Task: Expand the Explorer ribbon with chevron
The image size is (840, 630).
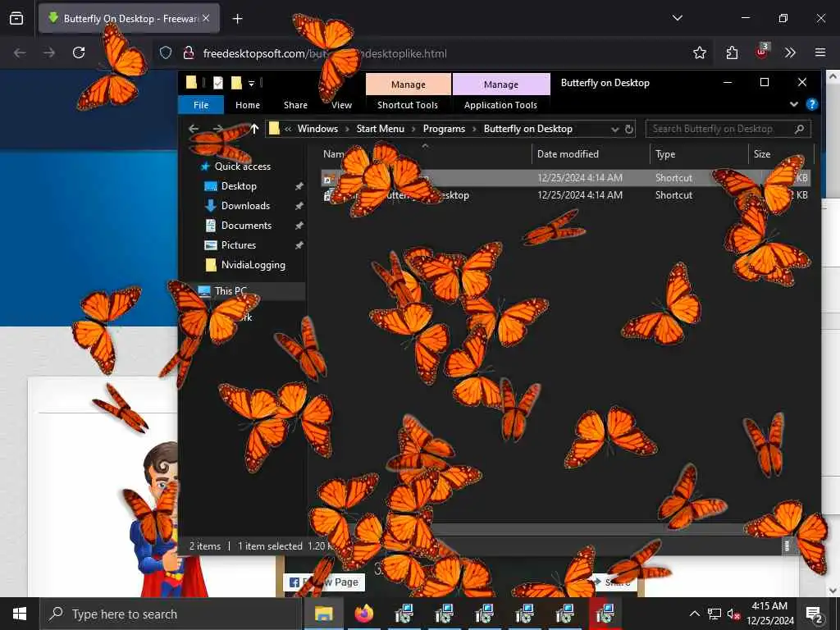Action: coord(794,104)
